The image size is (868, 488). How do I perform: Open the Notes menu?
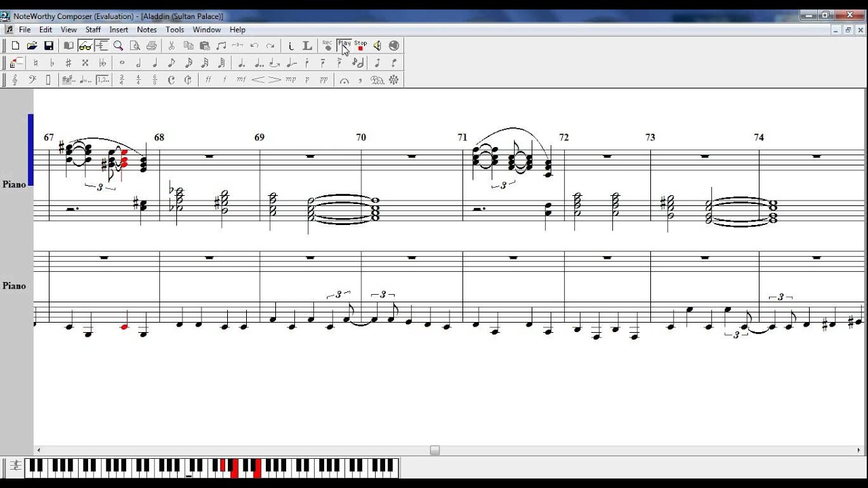(x=146, y=30)
